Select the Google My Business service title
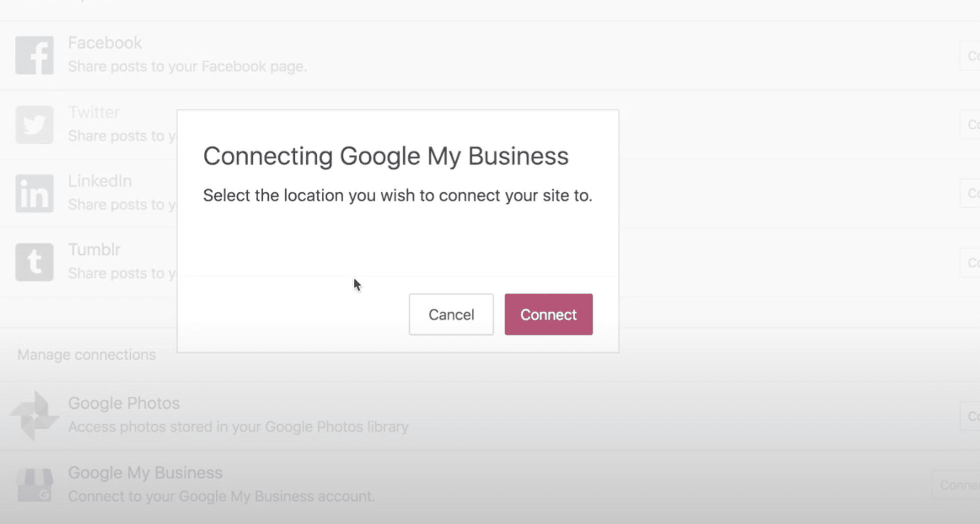 click(x=145, y=472)
